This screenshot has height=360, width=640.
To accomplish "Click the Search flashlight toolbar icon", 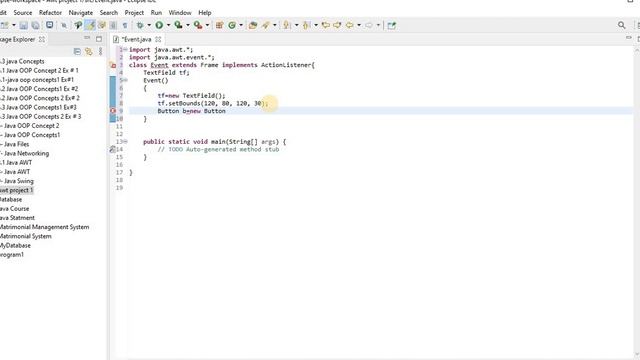I will 266,25.
